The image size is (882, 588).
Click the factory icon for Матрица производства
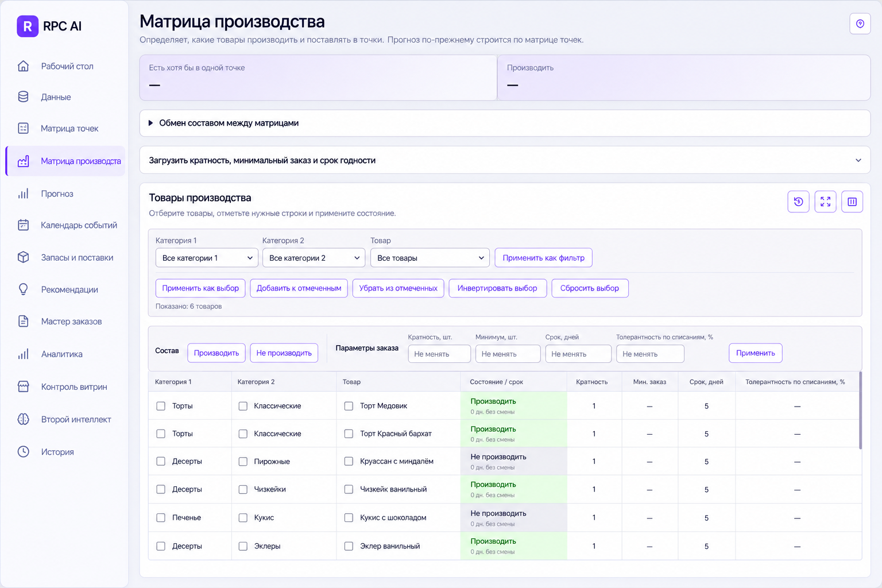pos(23,161)
